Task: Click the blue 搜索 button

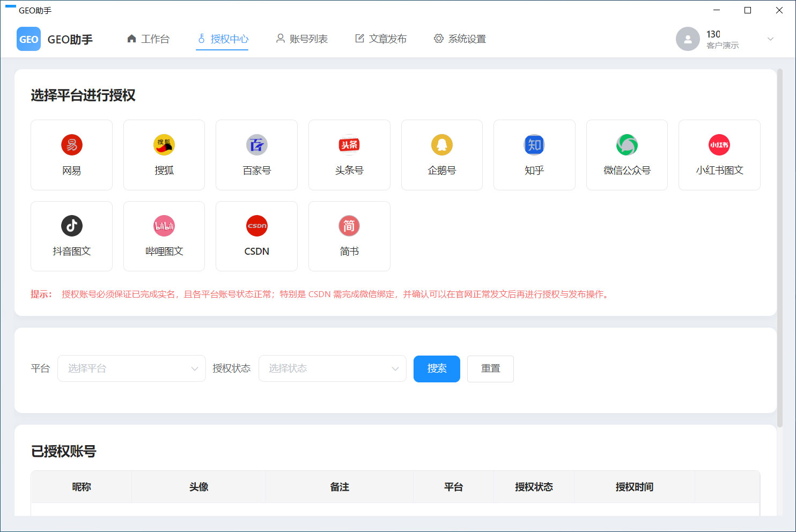Action: 437,369
